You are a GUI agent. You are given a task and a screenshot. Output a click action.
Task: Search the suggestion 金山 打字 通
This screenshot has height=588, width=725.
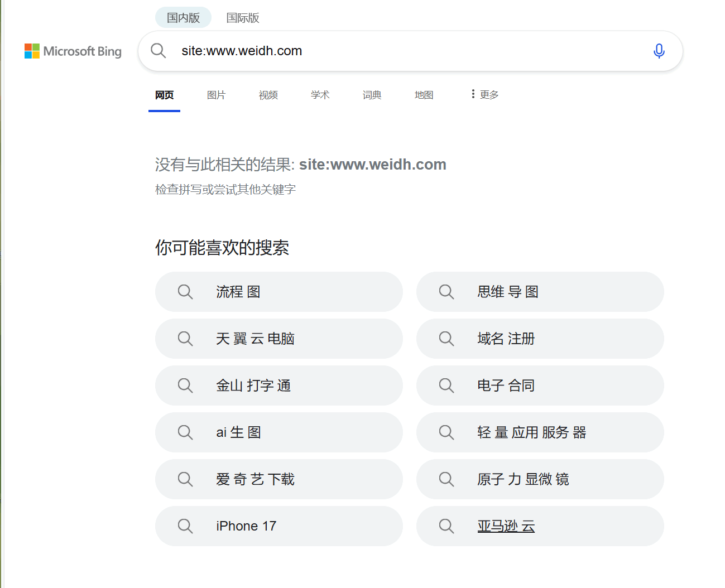(x=279, y=385)
